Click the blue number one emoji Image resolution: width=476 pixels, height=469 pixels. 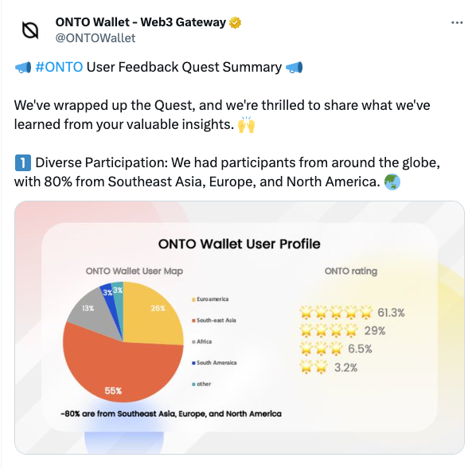point(23,162)
